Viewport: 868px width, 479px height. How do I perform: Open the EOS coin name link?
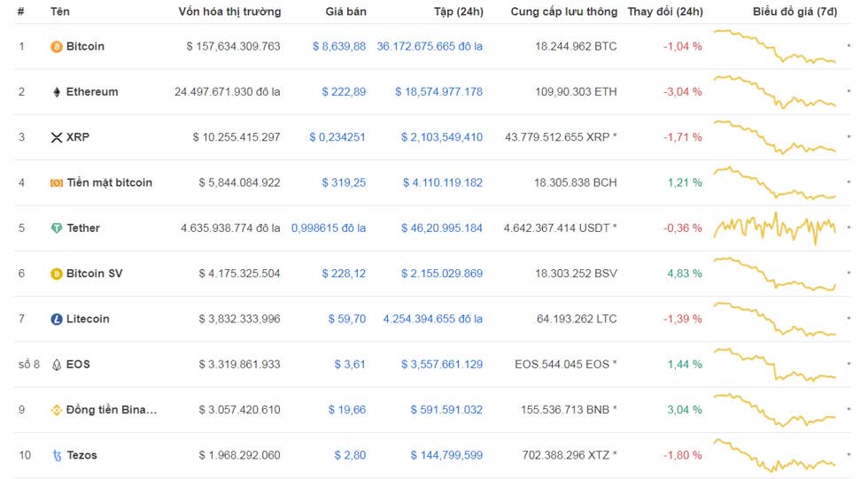(78, 364)
